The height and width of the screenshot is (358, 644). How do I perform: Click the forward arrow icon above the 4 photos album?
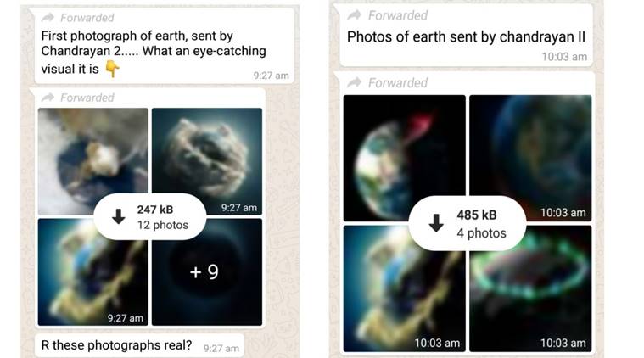(354, 82)
